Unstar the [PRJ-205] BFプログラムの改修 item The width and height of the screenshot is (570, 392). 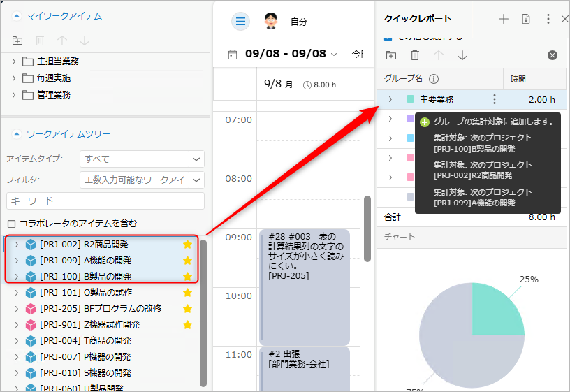click(x=187, y=309)
